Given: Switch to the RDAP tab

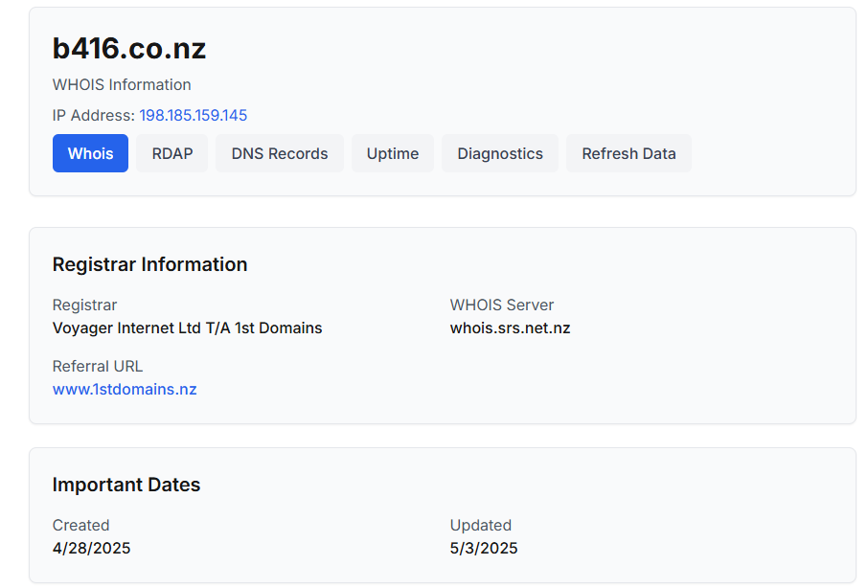Looking at the screenshot, I should coord(172,153).
